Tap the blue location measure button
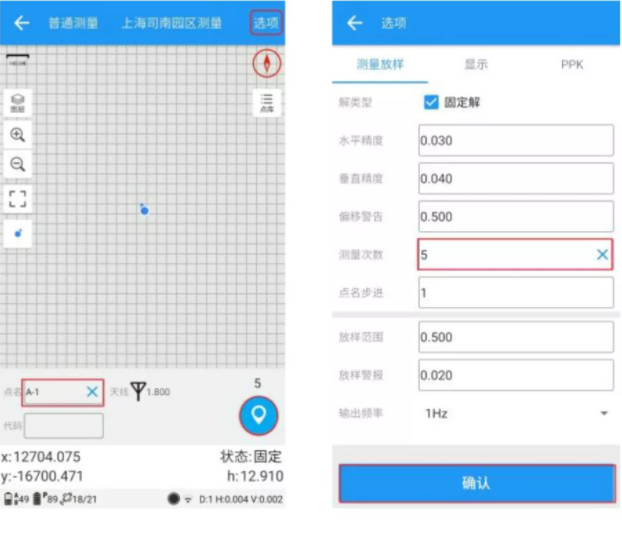This screenshot has width=622, height=533. [259, 415]
